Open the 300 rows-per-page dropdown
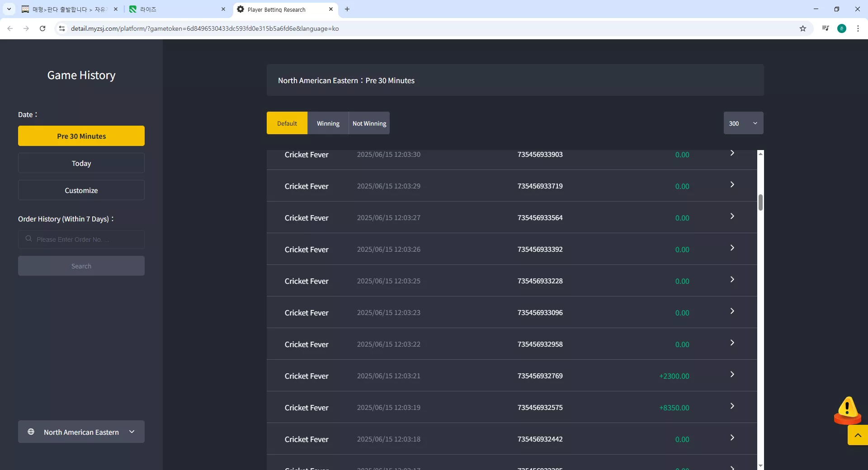 [x=743, y=123]
